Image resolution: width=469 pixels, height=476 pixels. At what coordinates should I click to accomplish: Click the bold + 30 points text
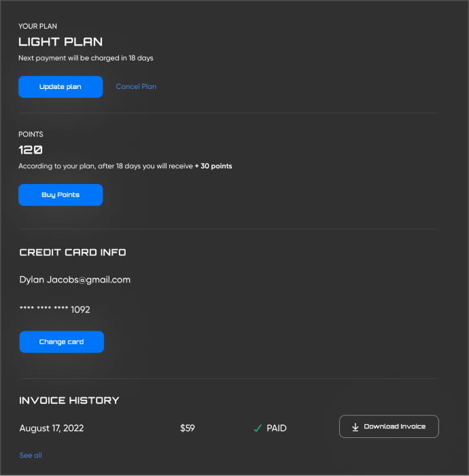coord(213,166)
